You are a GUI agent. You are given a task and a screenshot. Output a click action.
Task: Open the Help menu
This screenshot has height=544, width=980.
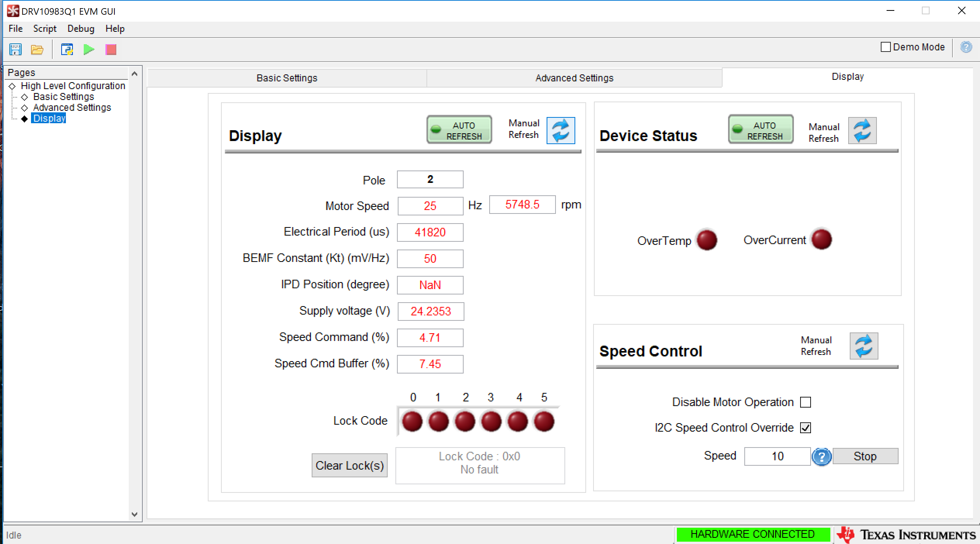coord(115,29)
